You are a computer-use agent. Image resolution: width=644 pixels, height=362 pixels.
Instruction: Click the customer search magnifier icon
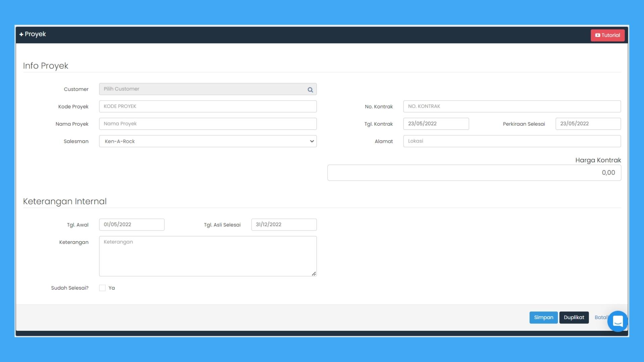click(x=310, y=89)
